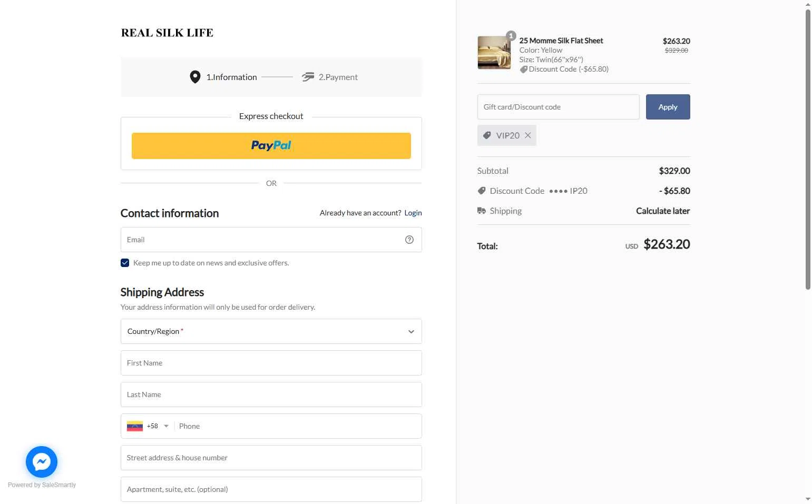Click the Color: Yellow product detail
The height and width of the screenshot is (504, 812).
(x=541, y=50)
